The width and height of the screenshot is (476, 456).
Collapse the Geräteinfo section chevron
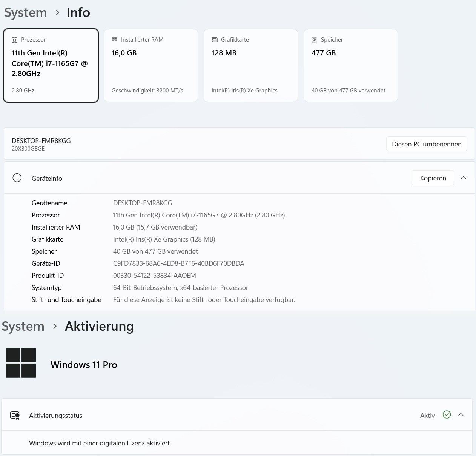point(464,178)
